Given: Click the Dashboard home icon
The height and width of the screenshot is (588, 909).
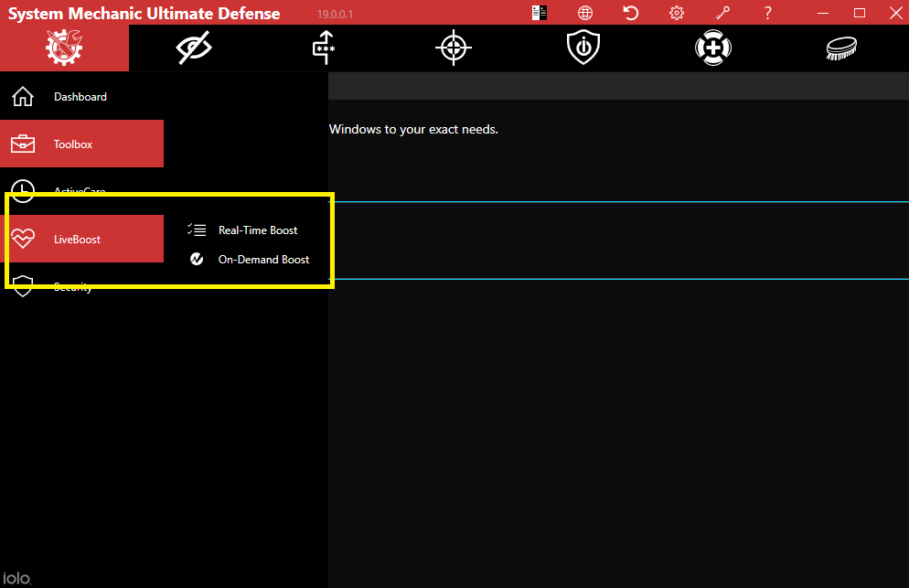Looking at the screenshot, I should 23,96.
